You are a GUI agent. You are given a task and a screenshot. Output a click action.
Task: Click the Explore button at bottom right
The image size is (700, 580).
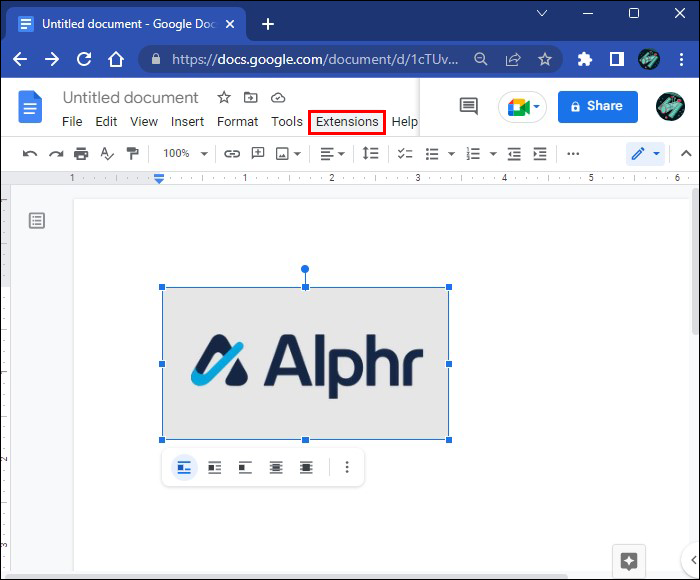[629, 561]
